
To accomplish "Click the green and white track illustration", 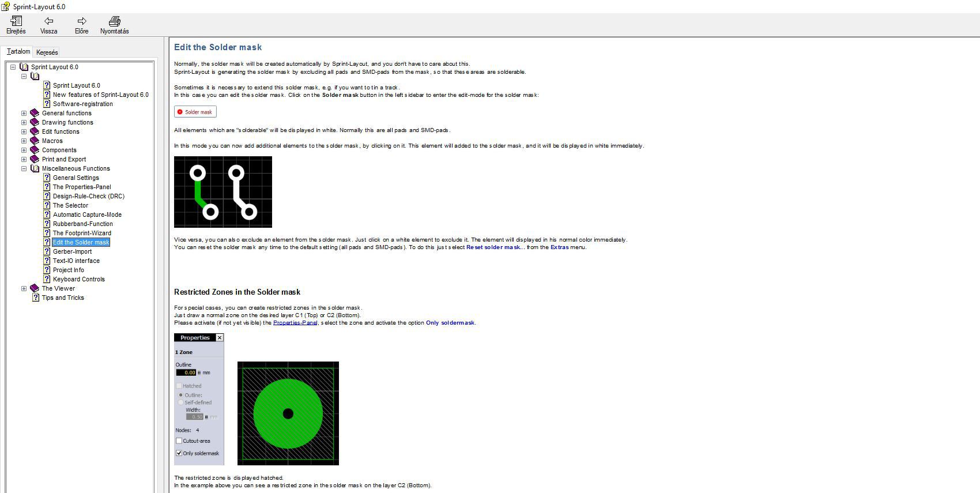I will tap(223, 192).
